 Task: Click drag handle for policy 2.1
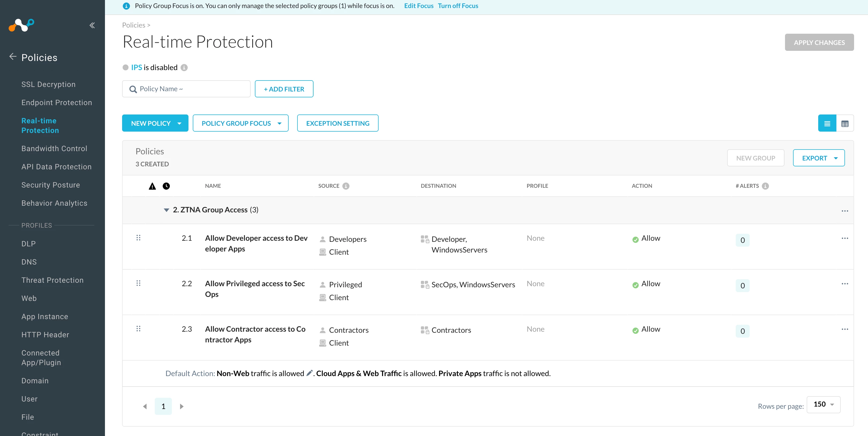click(x=138, y=238)
